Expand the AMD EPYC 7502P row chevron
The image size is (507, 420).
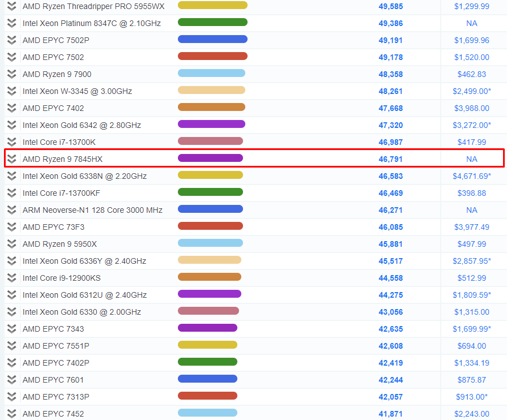point(12,40)
